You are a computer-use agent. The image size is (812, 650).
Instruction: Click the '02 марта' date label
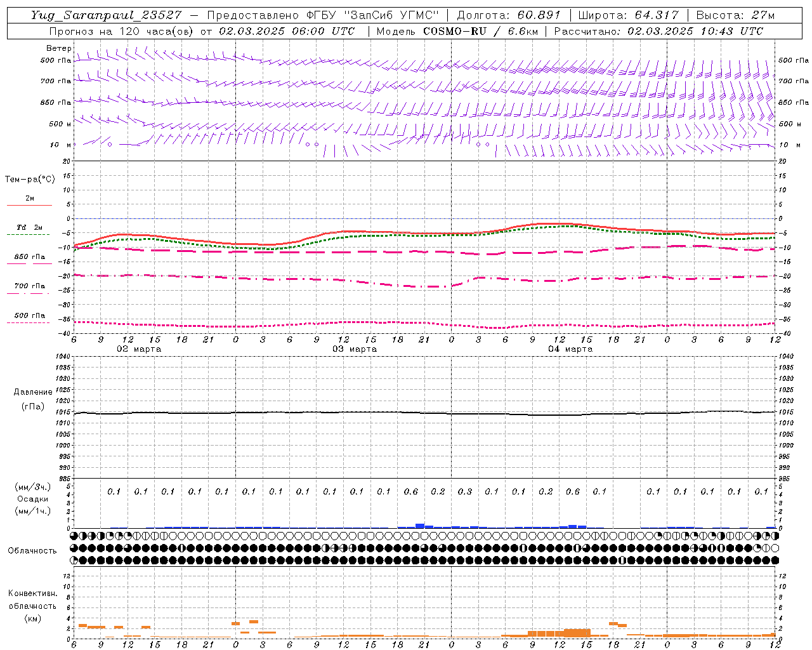click(139, 349)
